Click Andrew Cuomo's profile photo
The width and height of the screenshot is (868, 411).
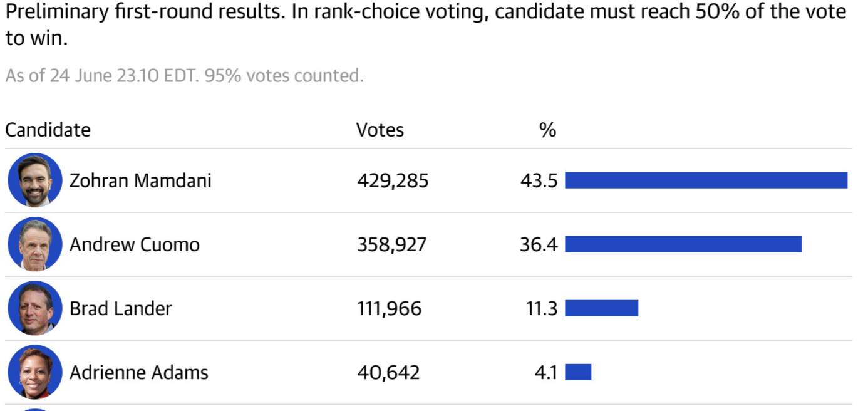coord(35,244)
